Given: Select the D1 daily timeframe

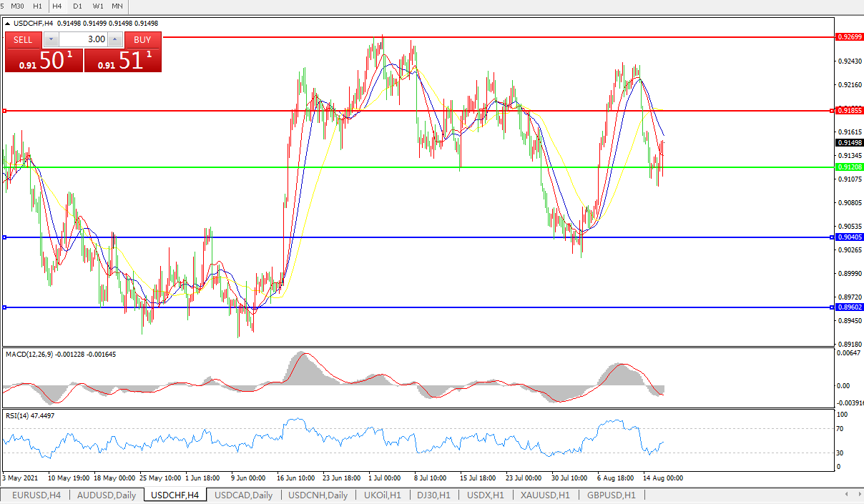Looking at the screenshot, I should [77, 6].
